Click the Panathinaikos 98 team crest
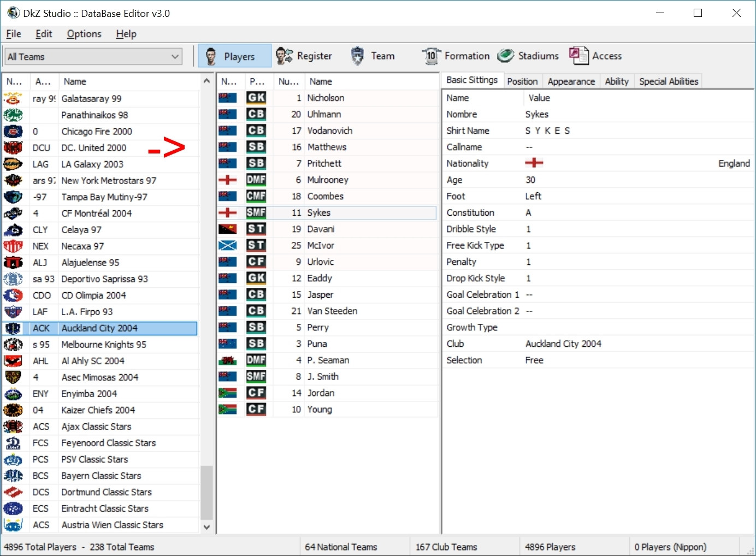This screenshot has height=556, width=756. pos(13,115)
